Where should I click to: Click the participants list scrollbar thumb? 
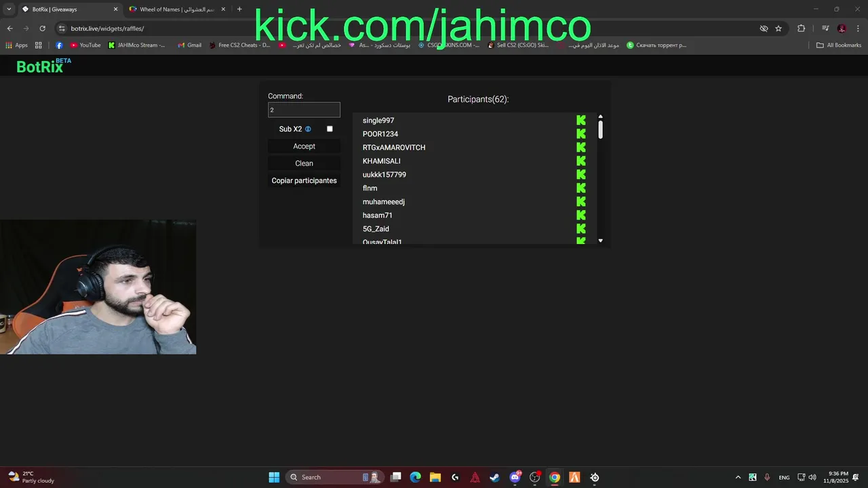coord(600,129)
